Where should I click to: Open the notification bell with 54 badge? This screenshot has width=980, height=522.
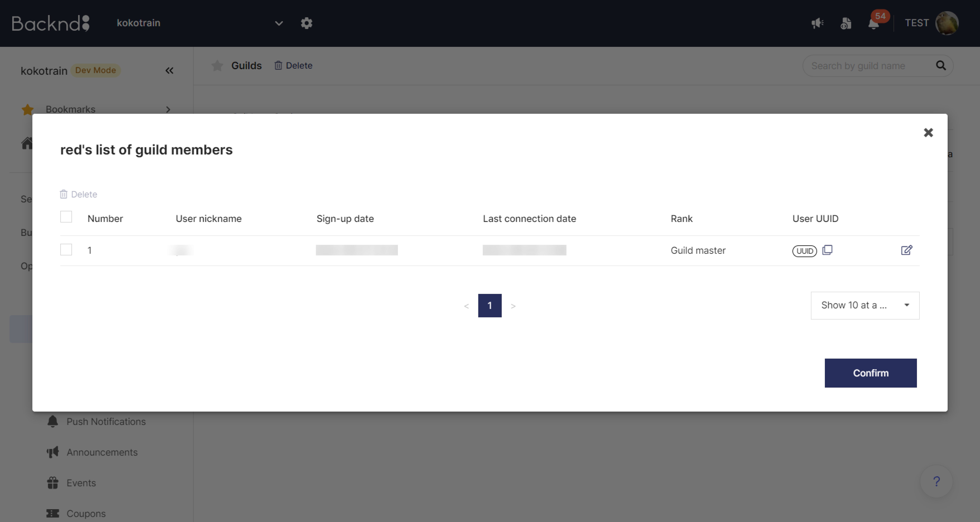click(x=874, y=23)
